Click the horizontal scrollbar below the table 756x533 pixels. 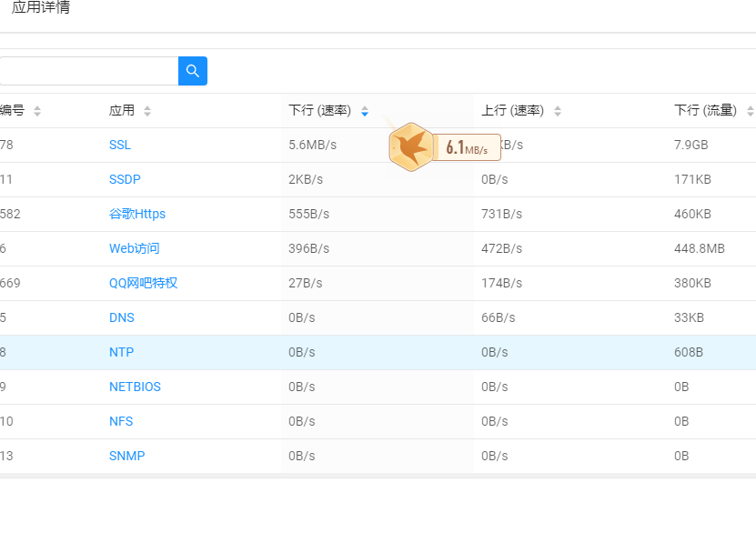[x=378, y=476]
